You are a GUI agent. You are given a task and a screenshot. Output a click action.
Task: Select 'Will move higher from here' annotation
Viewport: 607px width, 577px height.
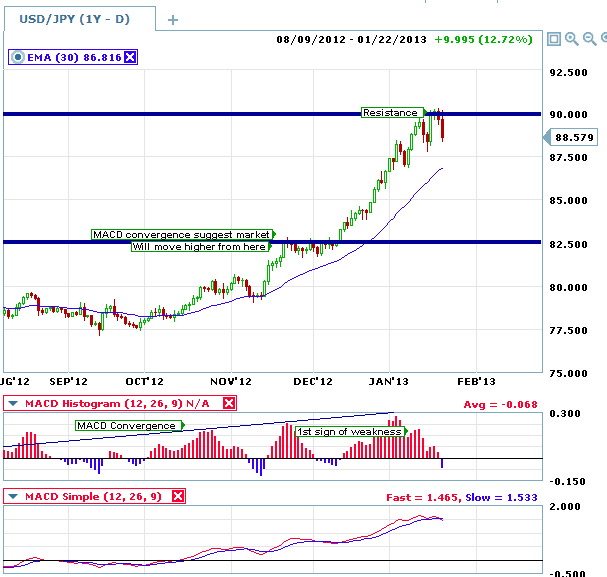click(x=200, y=247)
